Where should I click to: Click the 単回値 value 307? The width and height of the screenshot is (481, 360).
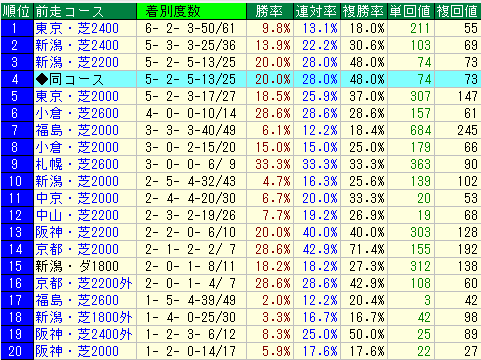[421, 96]
